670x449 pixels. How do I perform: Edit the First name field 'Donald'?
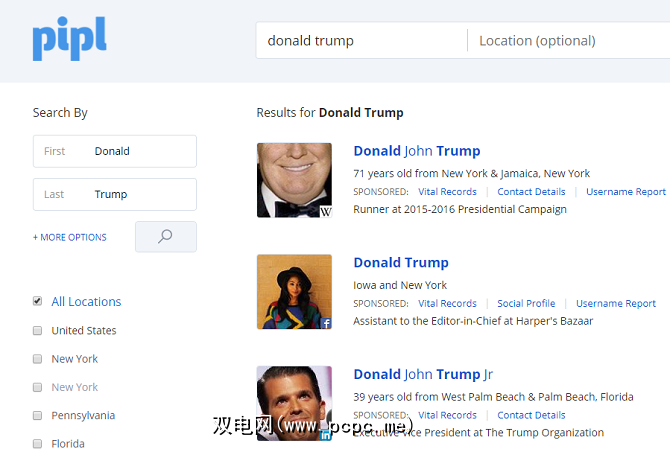(115, 151)
